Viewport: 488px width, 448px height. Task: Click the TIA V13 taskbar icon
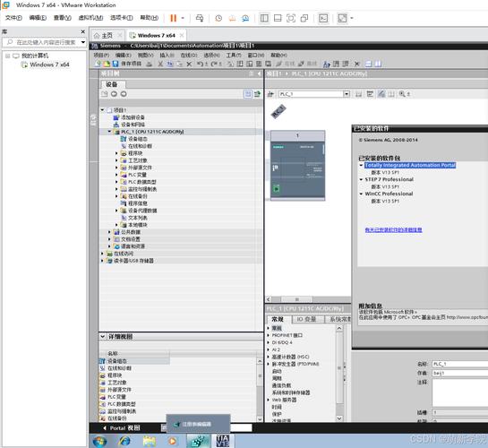(x=223, y=441)
